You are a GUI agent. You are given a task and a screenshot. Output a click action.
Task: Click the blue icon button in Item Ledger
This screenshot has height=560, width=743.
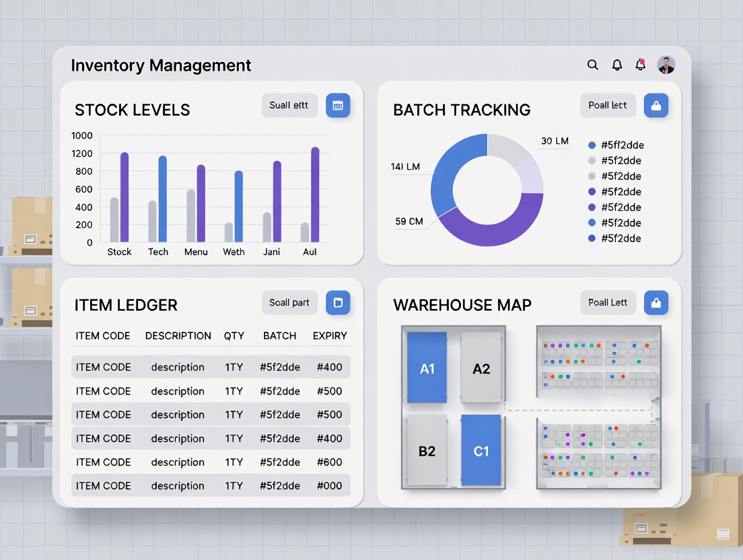(x=338, y=303)
